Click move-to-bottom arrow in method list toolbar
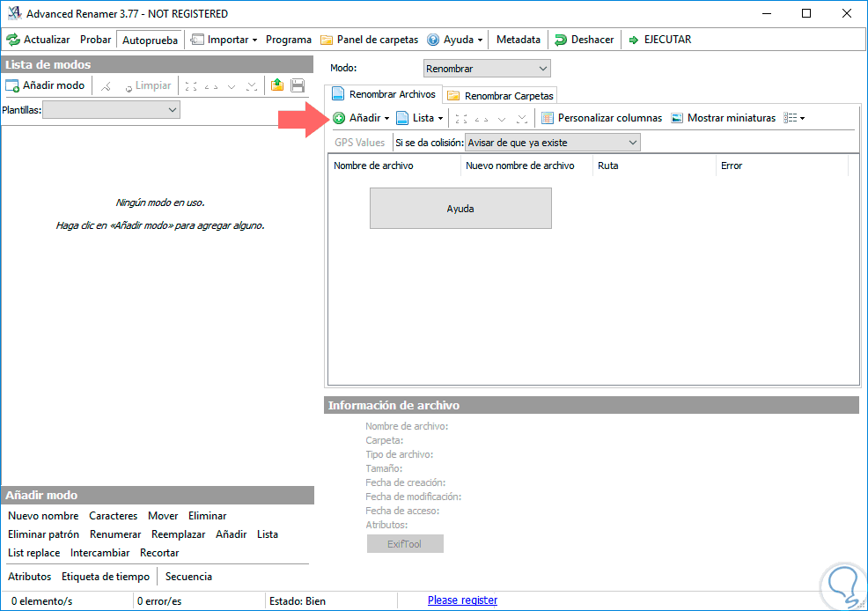This screenshot has height=611, width=868. tap(252, 86)
